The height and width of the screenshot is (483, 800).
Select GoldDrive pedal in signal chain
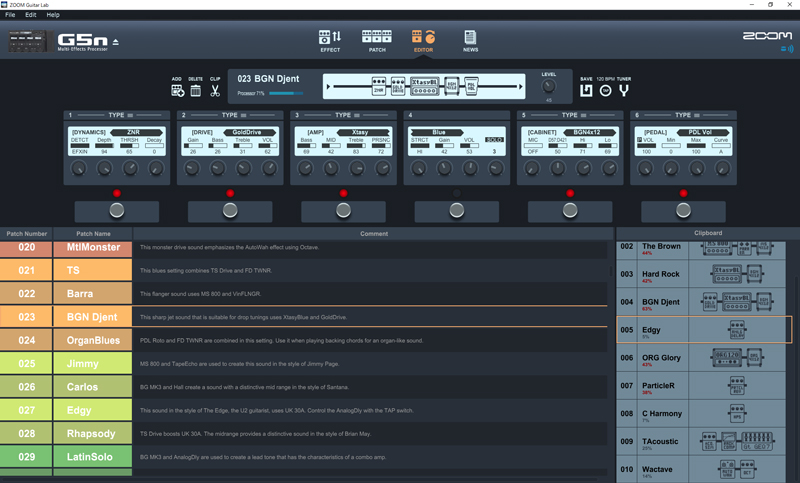point(398,86)
